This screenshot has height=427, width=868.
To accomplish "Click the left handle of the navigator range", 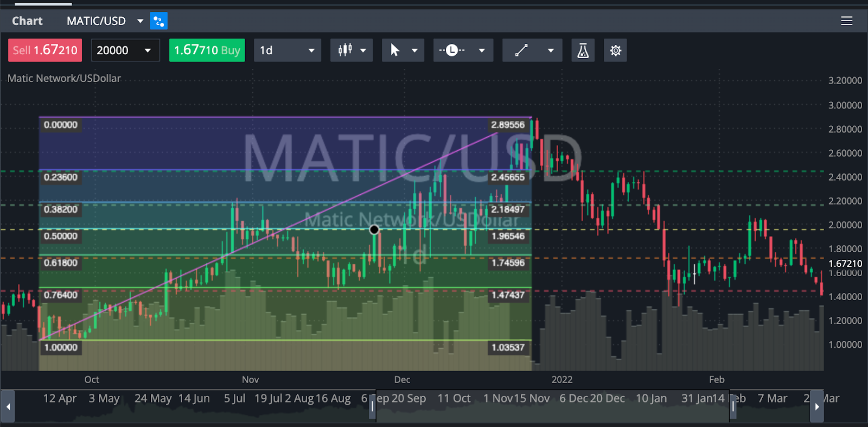I will click(373, 406).
